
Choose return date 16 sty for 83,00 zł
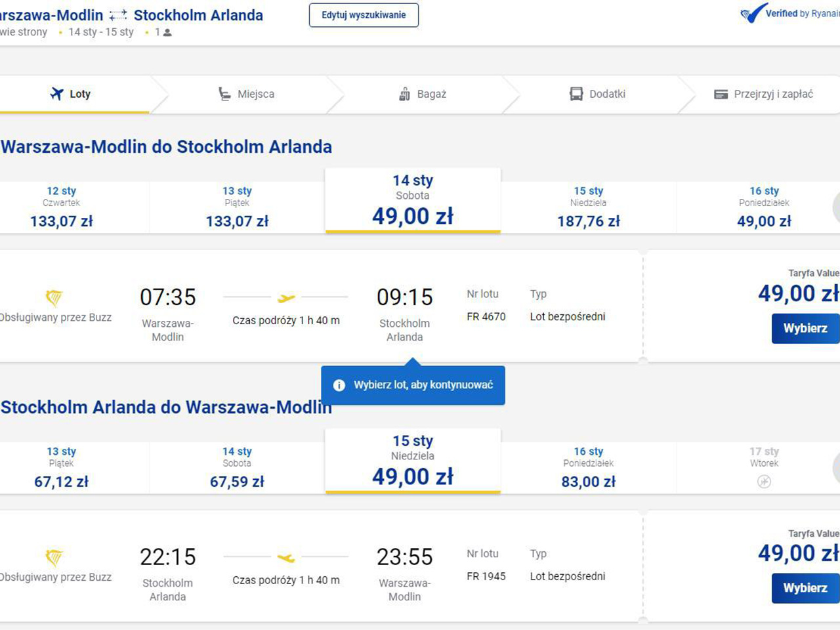click(588, 467)
